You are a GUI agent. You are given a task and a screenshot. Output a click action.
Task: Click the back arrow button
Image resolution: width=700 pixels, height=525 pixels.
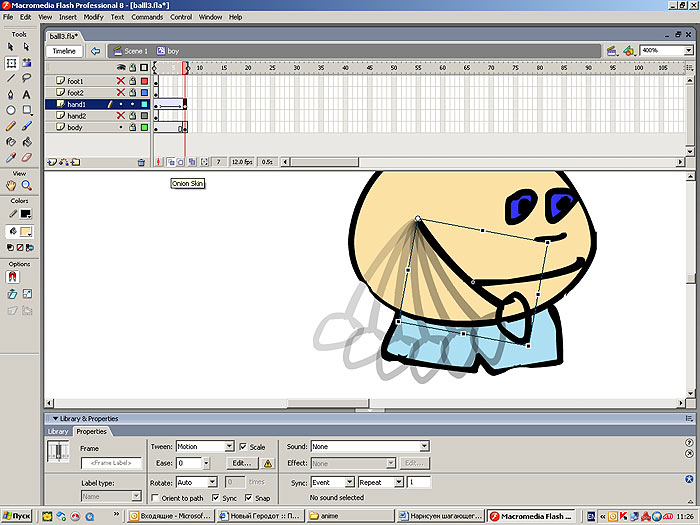(95, 51)
